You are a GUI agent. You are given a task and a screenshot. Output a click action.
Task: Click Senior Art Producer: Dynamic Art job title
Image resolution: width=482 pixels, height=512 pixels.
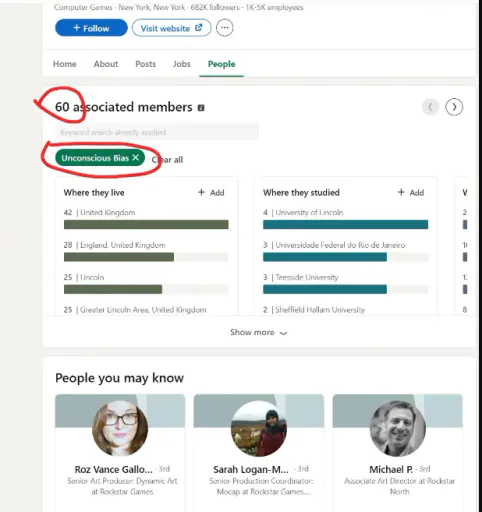(x=122, y=486)
